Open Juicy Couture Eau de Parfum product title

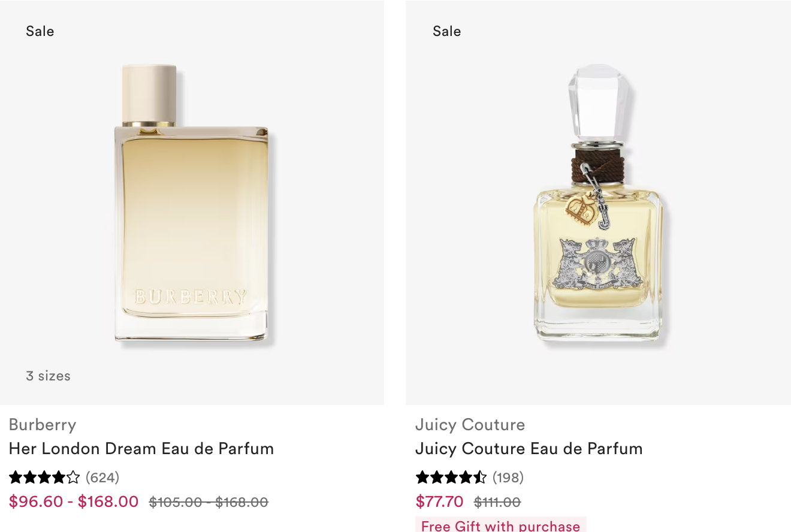coord(529,449)
